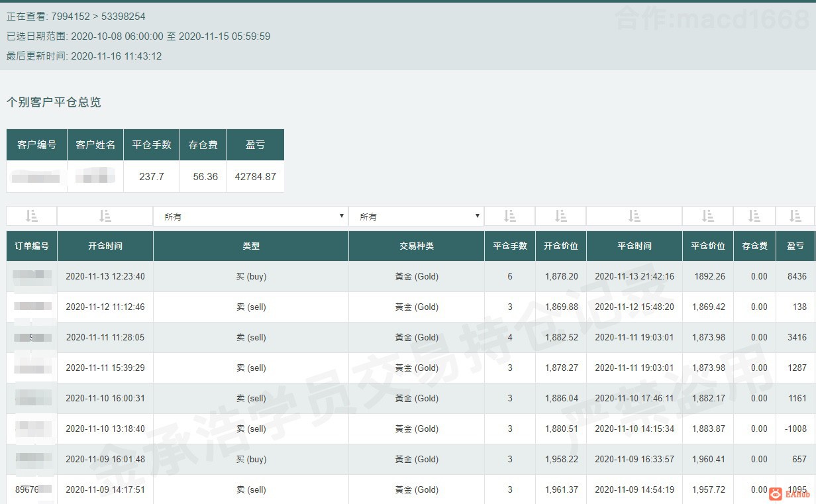The image size is (816, 504).
Task: Click the 平仓手数 header in orders table
Action: (x=510, y=246)
